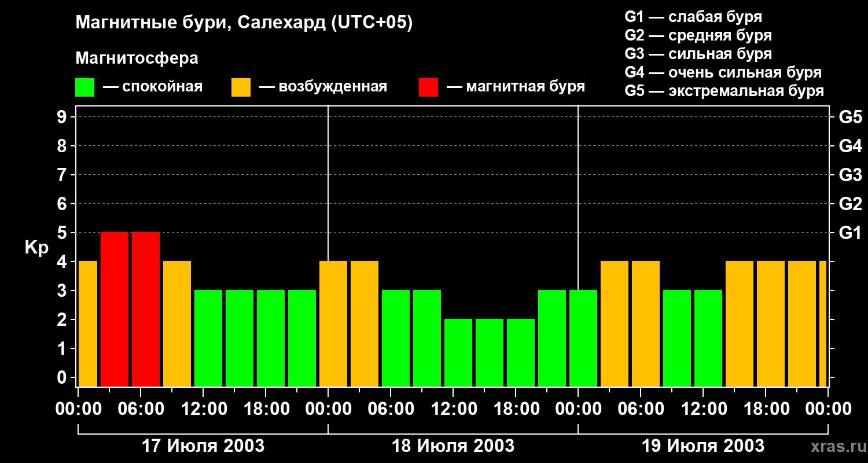Viewport: 868px width, 463px height.
Task: Click the line 'G1 — слабая буря'
Action: tap(693, 17)
